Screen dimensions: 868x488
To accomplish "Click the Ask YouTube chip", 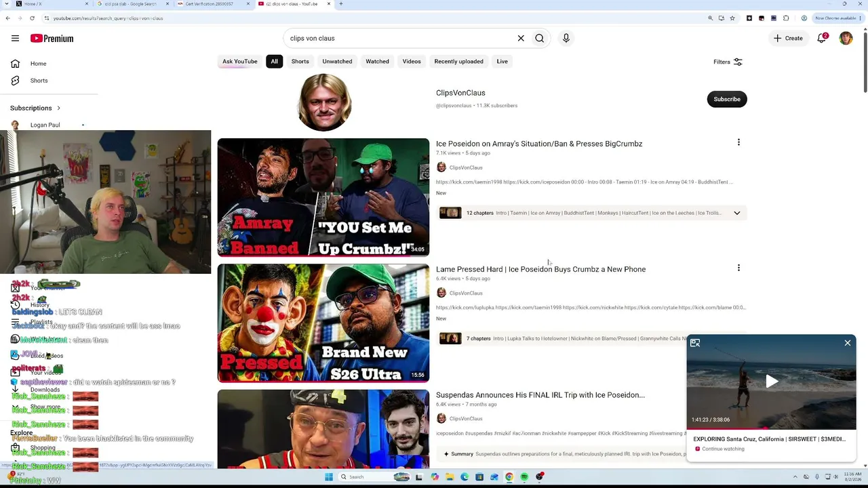I will tap(240, 62).
